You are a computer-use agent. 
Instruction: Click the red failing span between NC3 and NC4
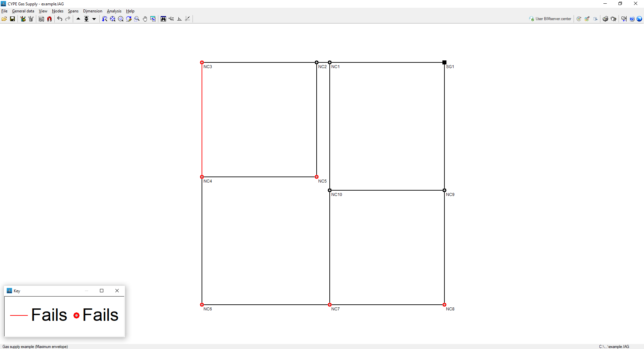coord(202,119)
